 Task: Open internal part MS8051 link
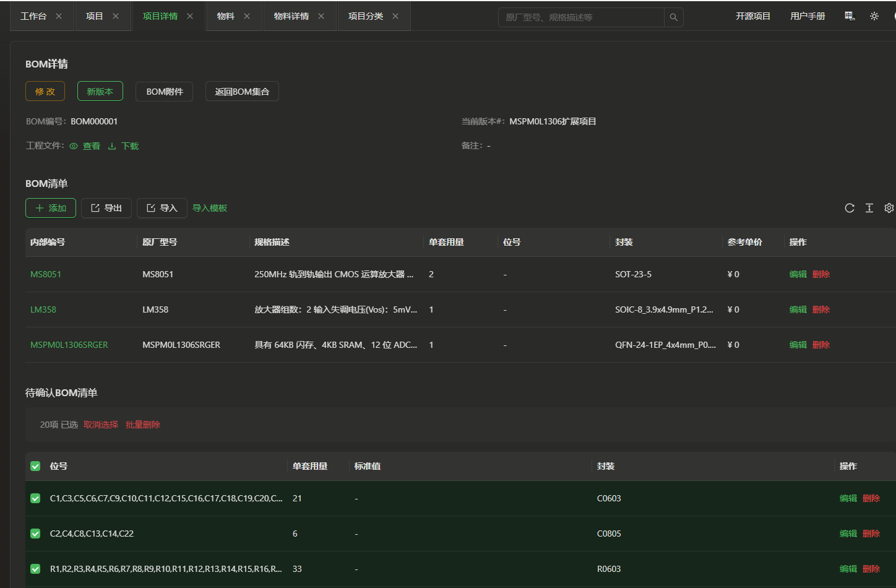click(x=46, y=274)
